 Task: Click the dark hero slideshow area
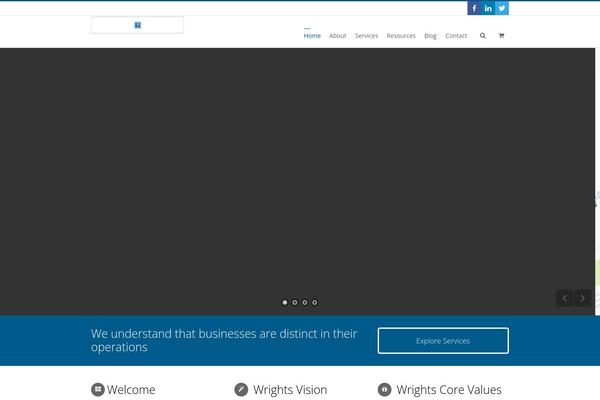[x=297, y=181]
